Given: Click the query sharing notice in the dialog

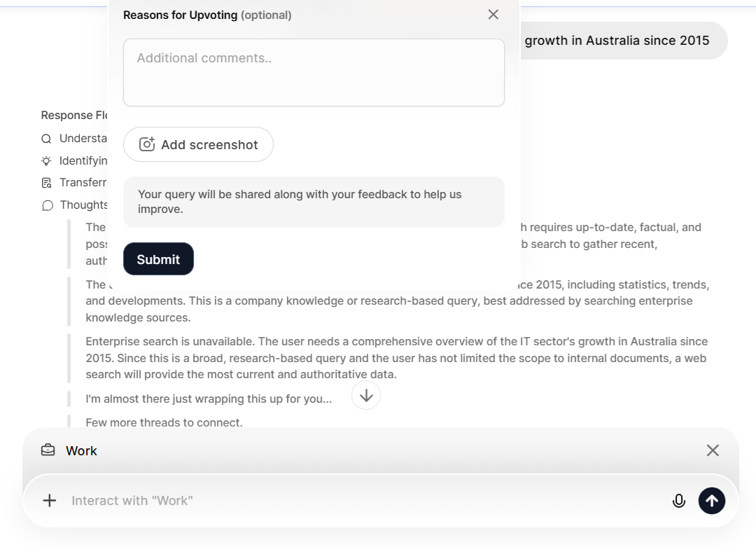Looking at the screenshot, I should 314,202.
